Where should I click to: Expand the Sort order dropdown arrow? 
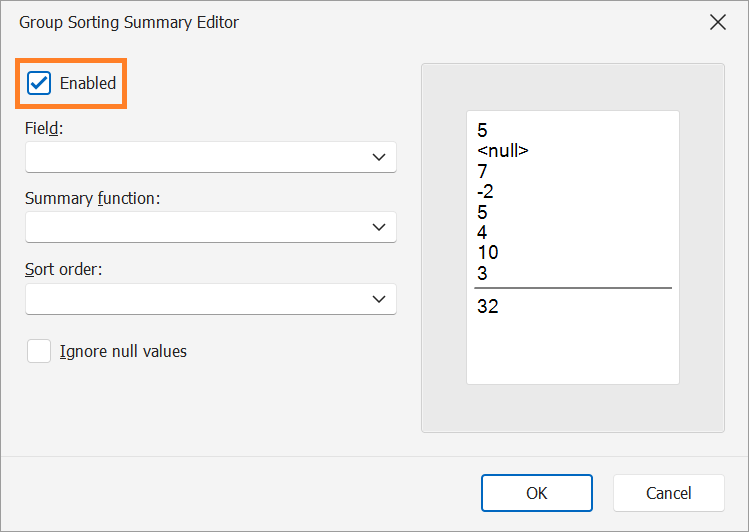tap(379, 299)
